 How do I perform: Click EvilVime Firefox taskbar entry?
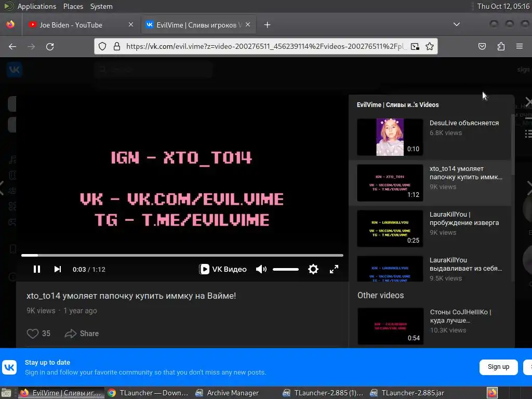pyautogui.click(x=61, y=393)
